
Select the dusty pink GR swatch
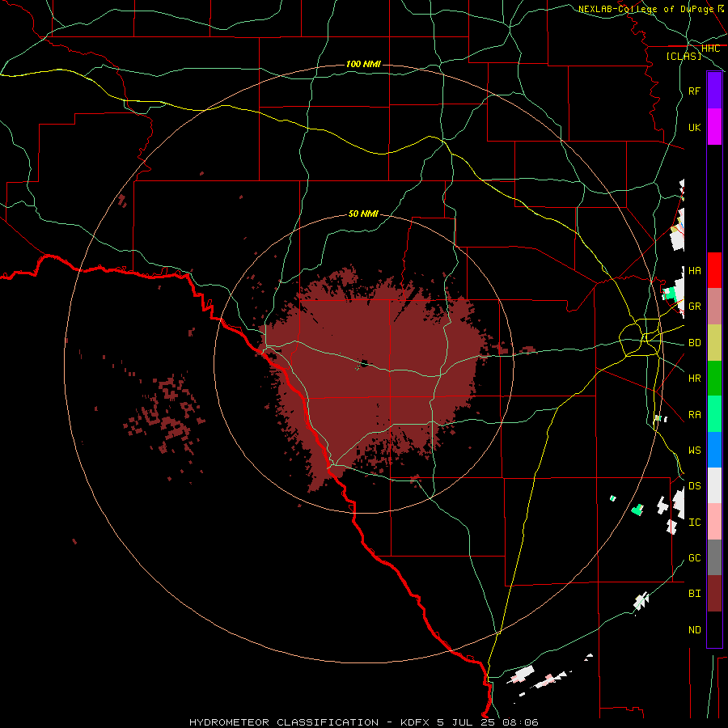click(x=714, y=307)
